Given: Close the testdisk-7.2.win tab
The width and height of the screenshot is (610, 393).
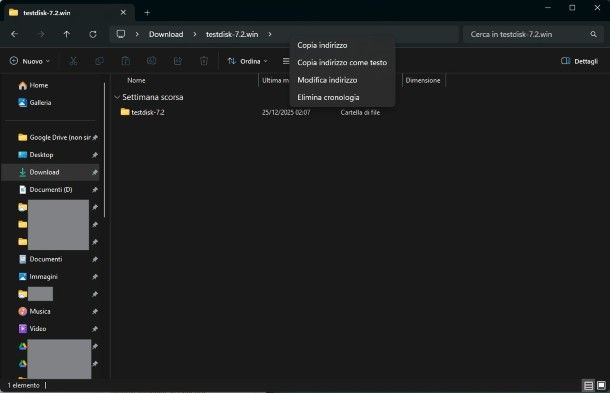Looking at the screenshot, I should (123, 12).
